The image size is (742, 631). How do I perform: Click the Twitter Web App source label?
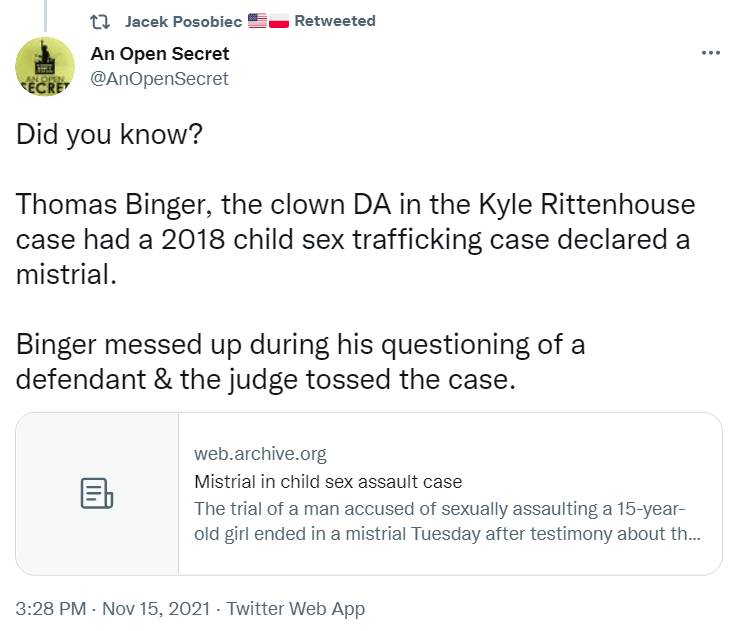(295, 609)
